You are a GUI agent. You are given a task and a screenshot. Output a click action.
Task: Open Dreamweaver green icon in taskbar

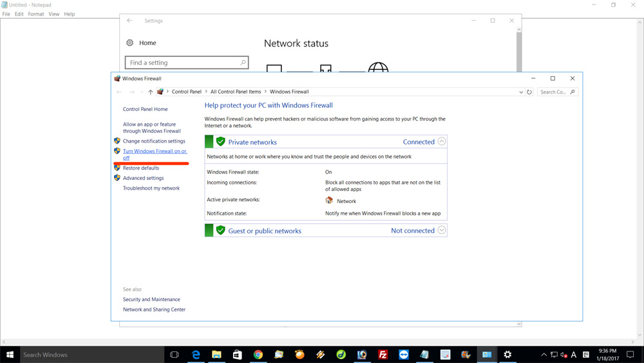(x=341, y=355)
